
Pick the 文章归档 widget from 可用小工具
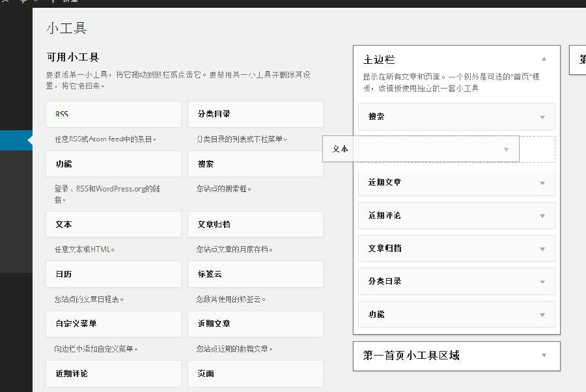pyautogui.click(x=255, y=225)
